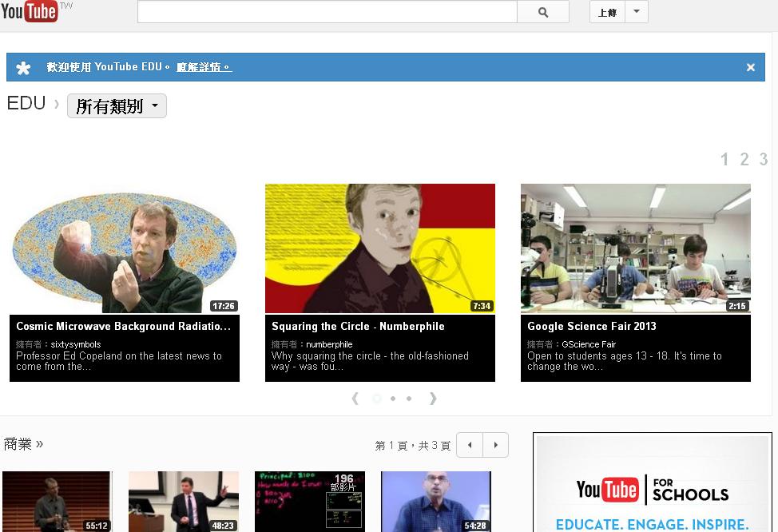Open the 商業 » category link
This screenshot has width=778, height=532.
pos(23,443)
